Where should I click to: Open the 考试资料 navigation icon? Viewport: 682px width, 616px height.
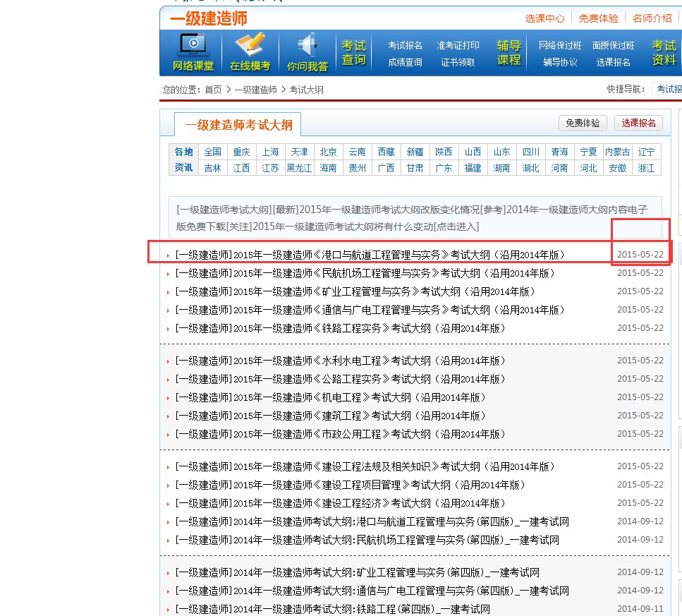[x=662, y=52]
